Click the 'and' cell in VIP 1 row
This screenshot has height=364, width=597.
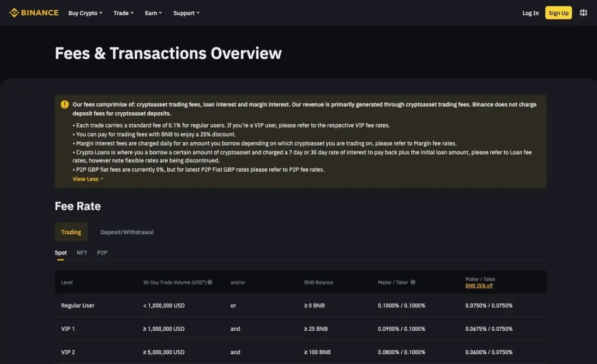236,329
